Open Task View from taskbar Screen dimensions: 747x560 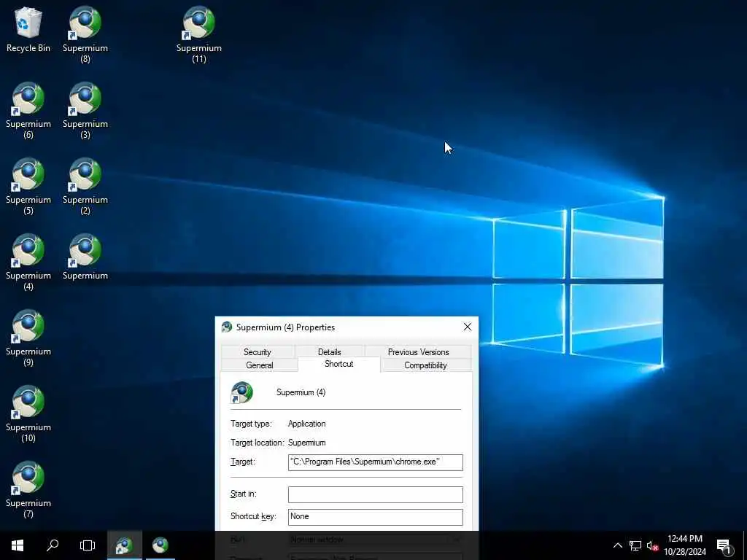coord(88,545)
